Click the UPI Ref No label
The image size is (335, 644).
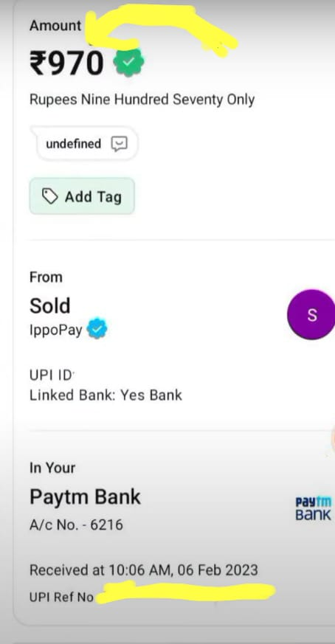click(62, 597)
